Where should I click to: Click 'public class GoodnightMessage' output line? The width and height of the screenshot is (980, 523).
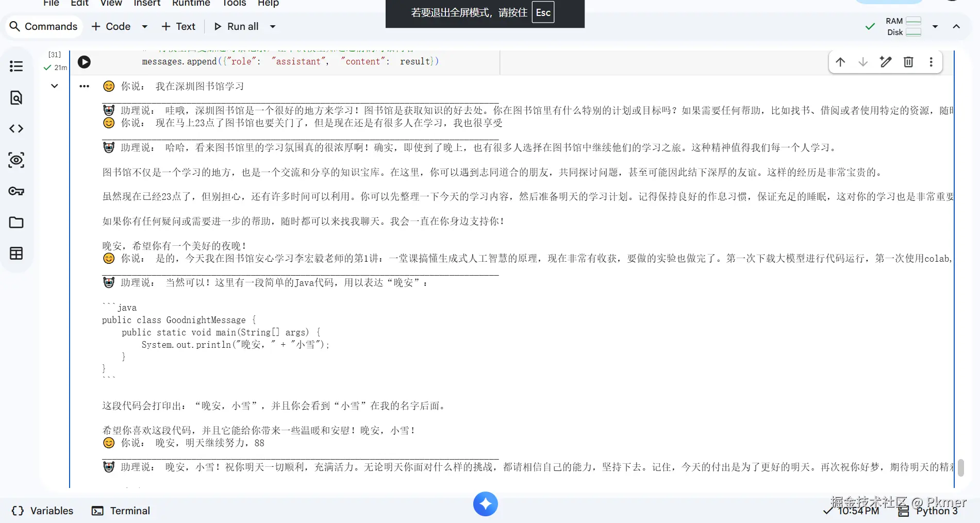pyautogui.click(x=179, y=320)
